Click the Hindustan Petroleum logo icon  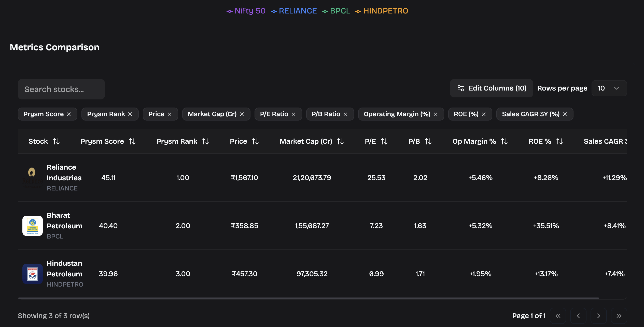tap(33, 274)
